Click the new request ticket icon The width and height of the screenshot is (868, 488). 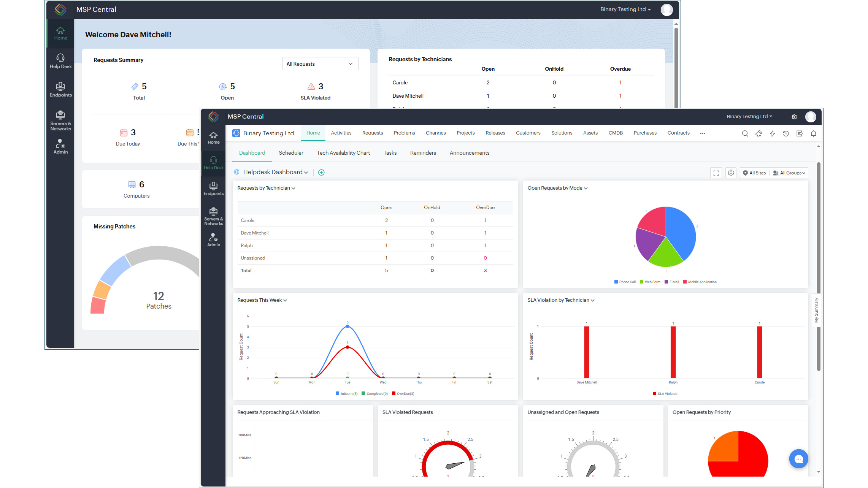pyautogui.click(x=759, y=133)
